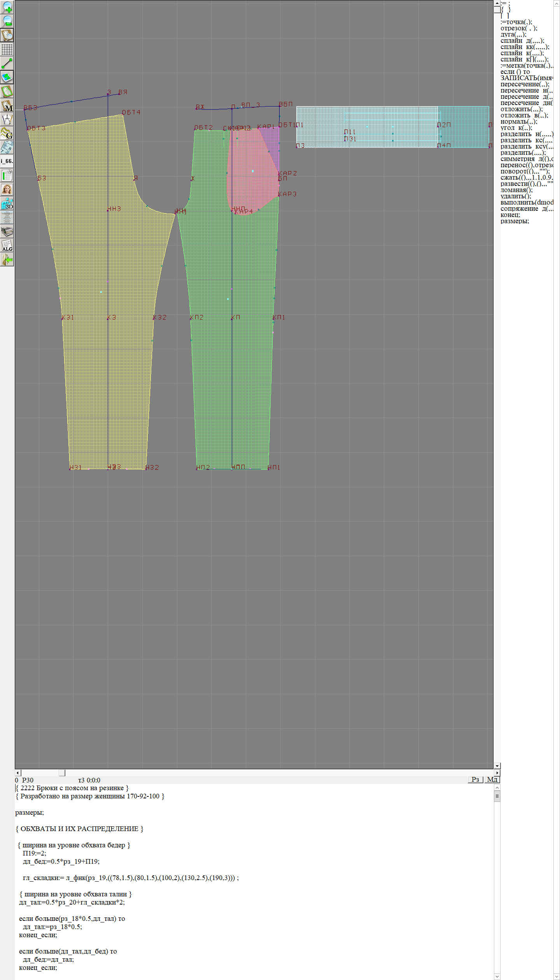The height and width of the screenshot is (980, 560).
Task: Select 'ломаная();' in operator list
Action: [516, 190]
